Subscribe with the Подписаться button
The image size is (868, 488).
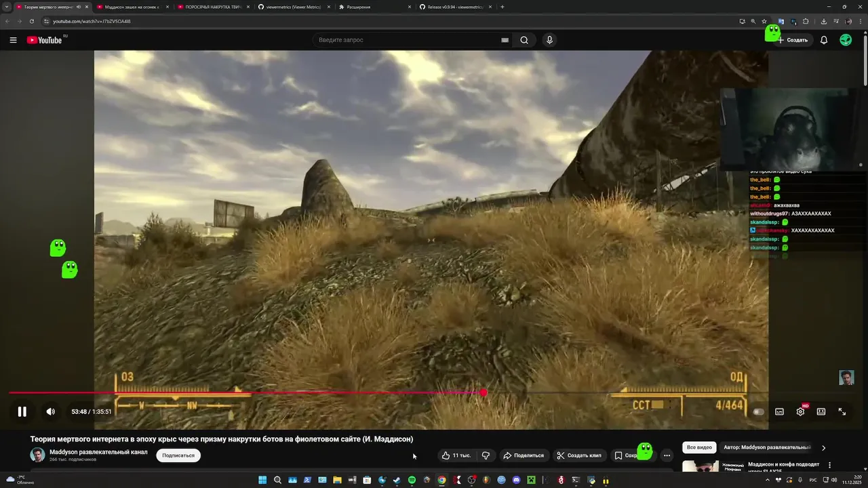(178, 455)
